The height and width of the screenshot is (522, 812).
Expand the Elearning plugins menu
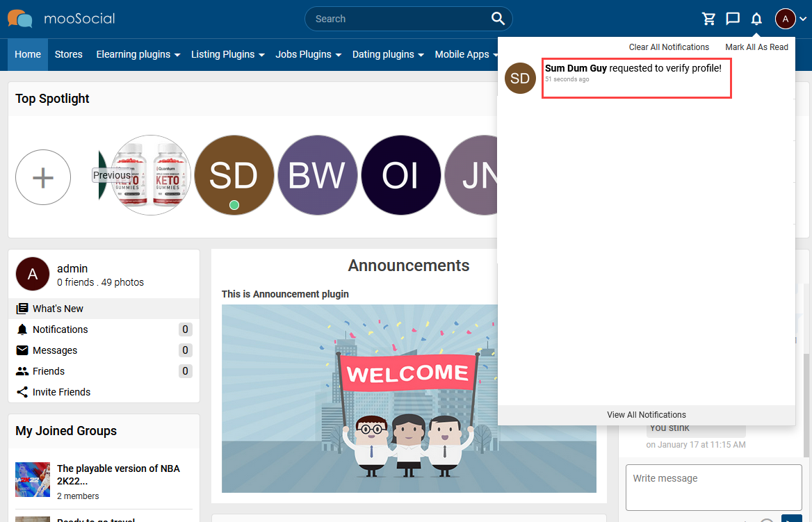[138, 54]
